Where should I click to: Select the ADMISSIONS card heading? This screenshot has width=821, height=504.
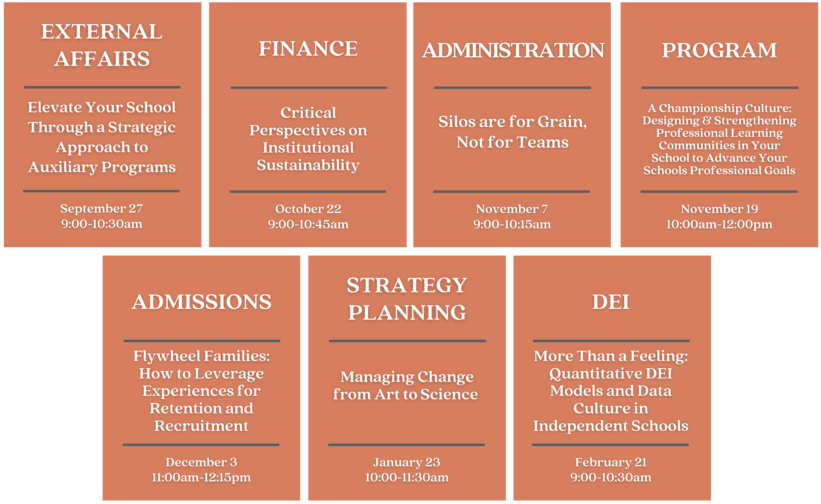(x=201, y=302)
